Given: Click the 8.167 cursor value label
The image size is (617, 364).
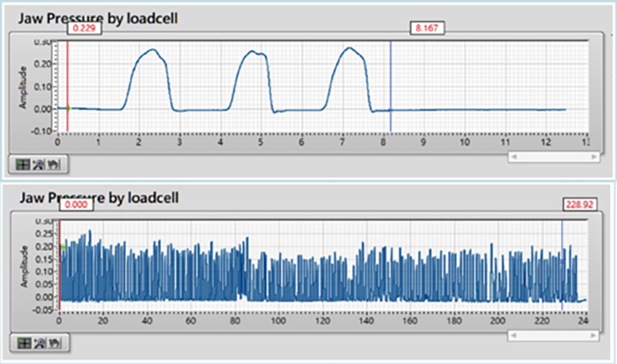Looking at the screenshot, I should coord(428,28).
